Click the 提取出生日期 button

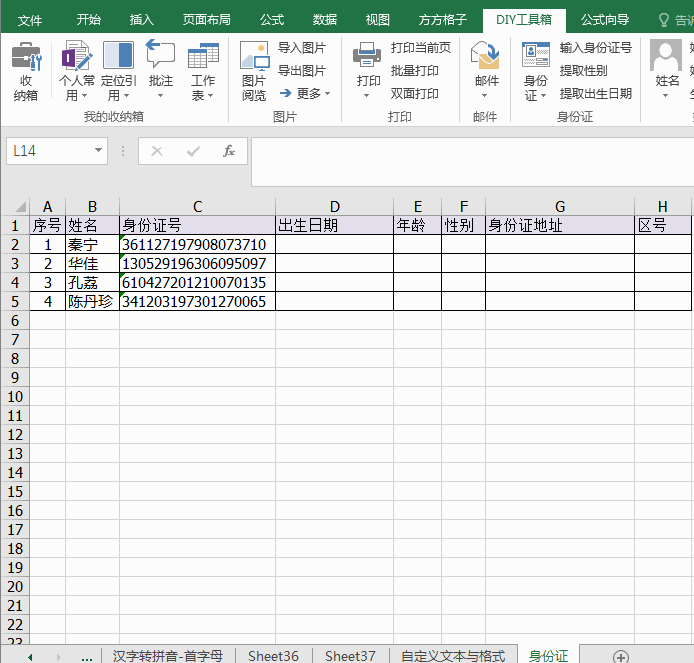coord(595,93)
